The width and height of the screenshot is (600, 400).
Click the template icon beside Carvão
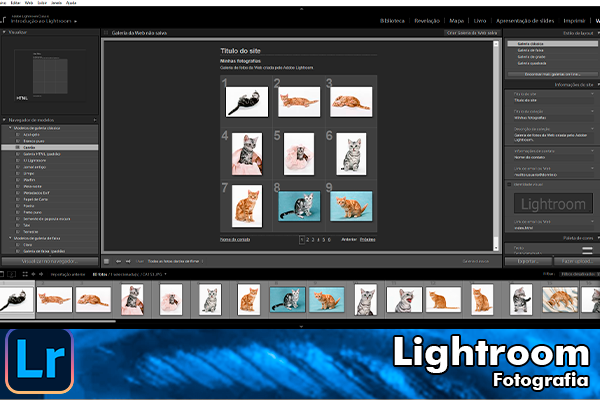click(18, 147)
